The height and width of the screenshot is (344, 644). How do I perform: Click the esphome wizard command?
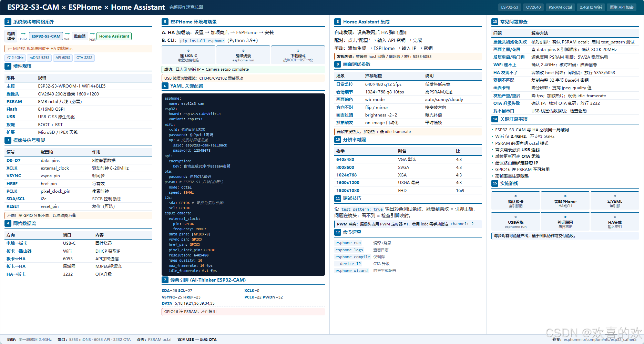(351, 271)
